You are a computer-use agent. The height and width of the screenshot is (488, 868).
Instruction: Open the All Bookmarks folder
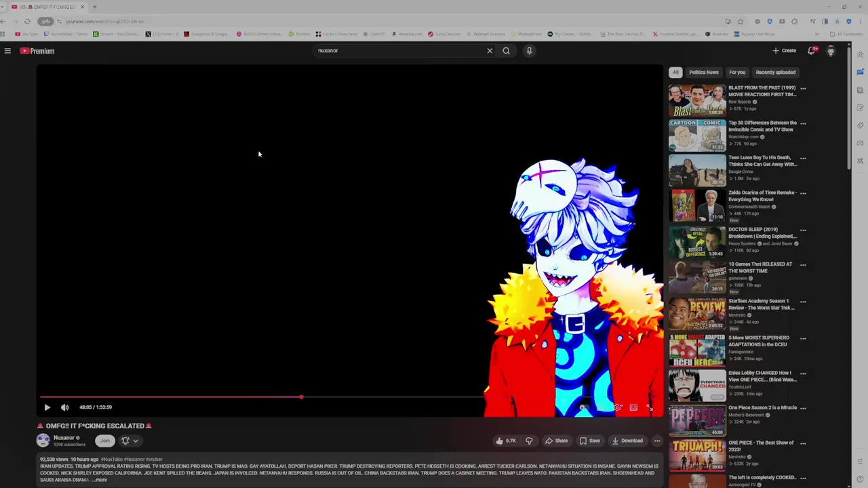pos(846,34)
